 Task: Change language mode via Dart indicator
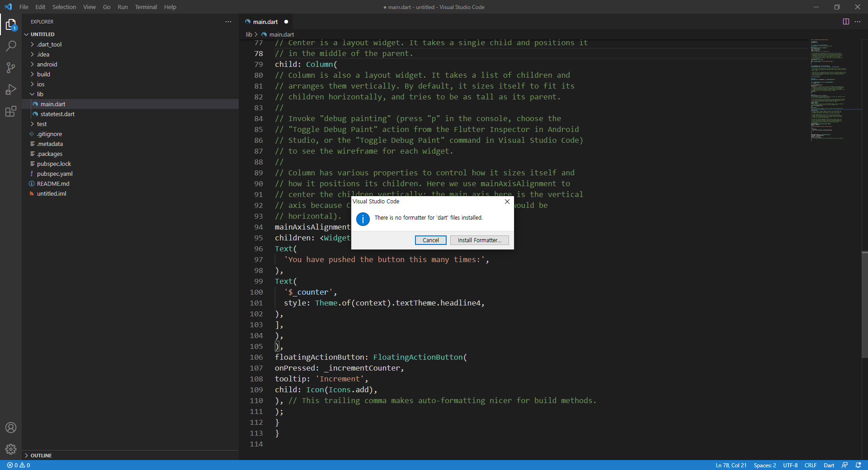pos(829,465)
